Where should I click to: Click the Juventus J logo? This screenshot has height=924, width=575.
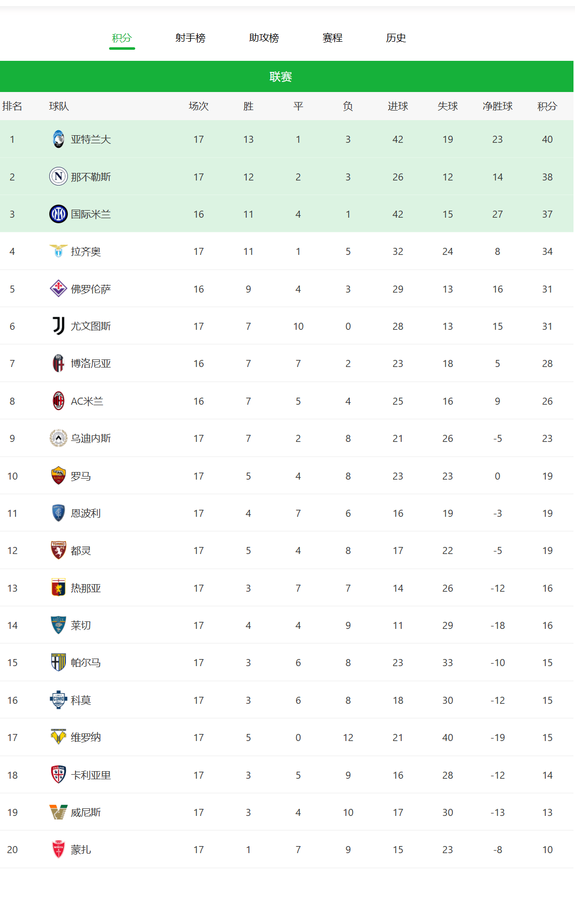tap(58, 326)
